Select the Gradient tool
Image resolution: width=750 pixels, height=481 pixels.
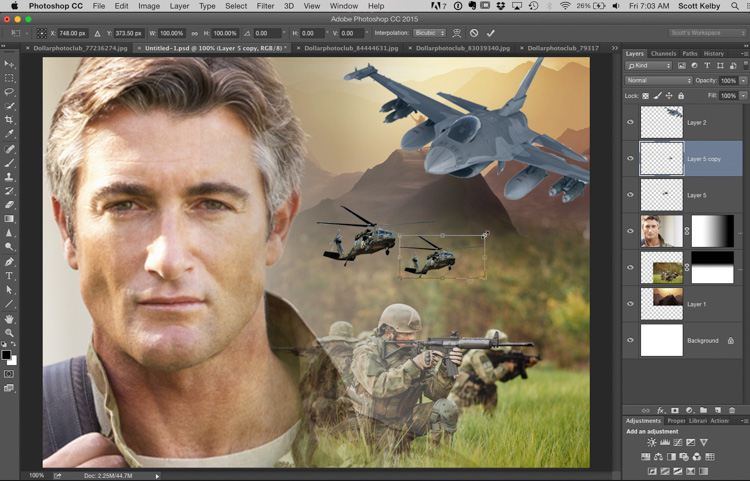point(9,219)
